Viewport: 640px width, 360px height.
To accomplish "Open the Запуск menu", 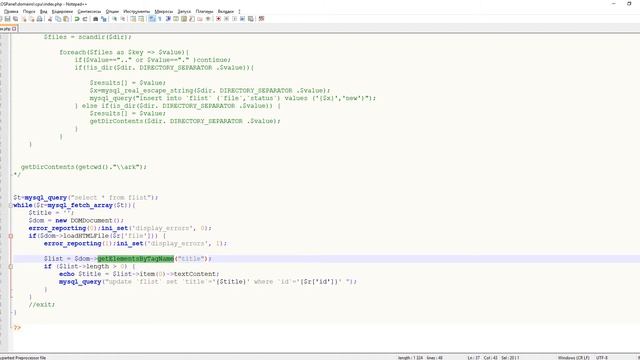I will tap(184, 11).
